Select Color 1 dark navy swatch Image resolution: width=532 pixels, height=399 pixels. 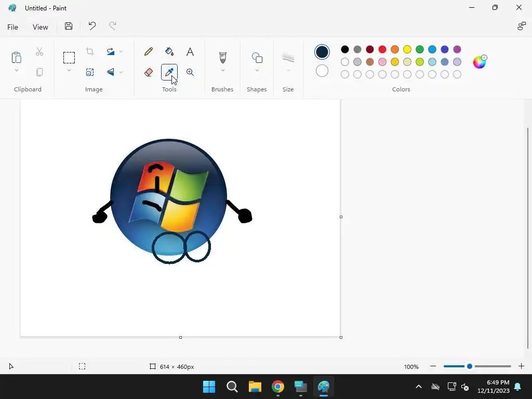[x=322, y=52]
